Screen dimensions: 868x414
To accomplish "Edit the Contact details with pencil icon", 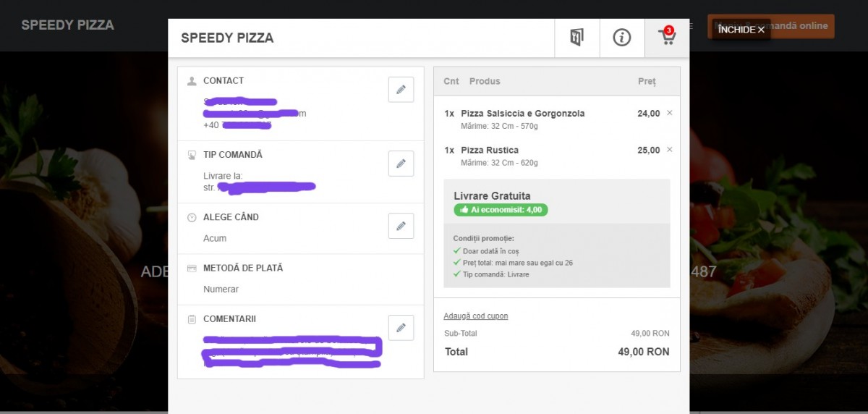I will [401, 90].
